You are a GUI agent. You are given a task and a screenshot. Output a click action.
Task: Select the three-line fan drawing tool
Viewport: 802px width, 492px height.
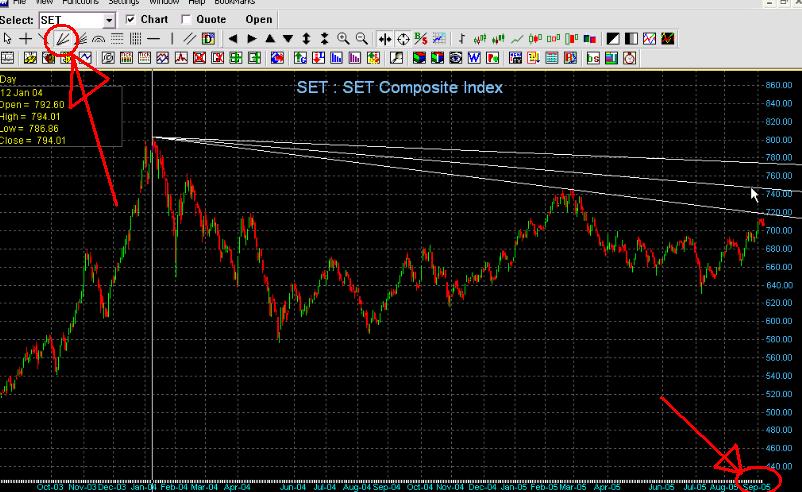pos(62,39)
